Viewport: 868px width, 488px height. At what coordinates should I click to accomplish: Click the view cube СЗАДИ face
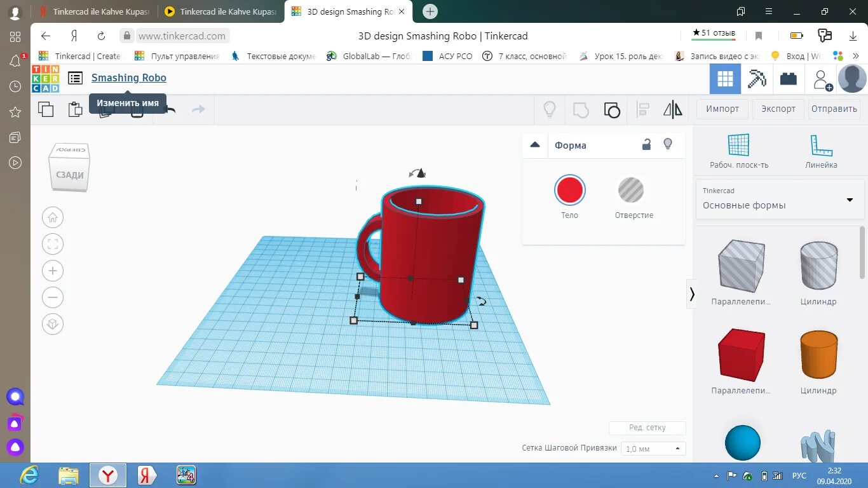tap(70, 174)
